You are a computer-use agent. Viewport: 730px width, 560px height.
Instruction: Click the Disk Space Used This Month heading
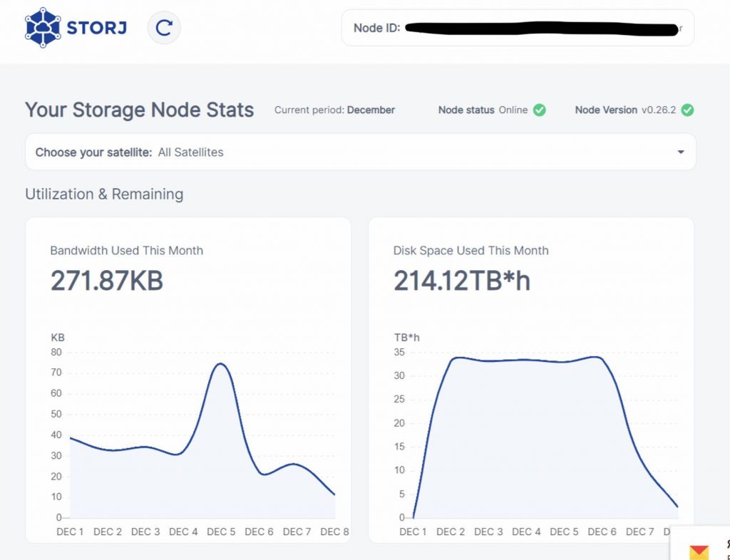pos(471,251)
